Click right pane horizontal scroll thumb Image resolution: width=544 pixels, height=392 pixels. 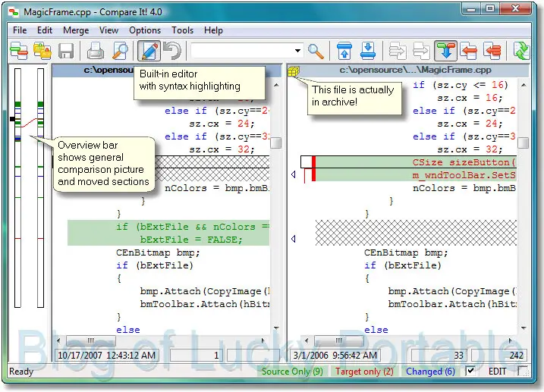339,340
